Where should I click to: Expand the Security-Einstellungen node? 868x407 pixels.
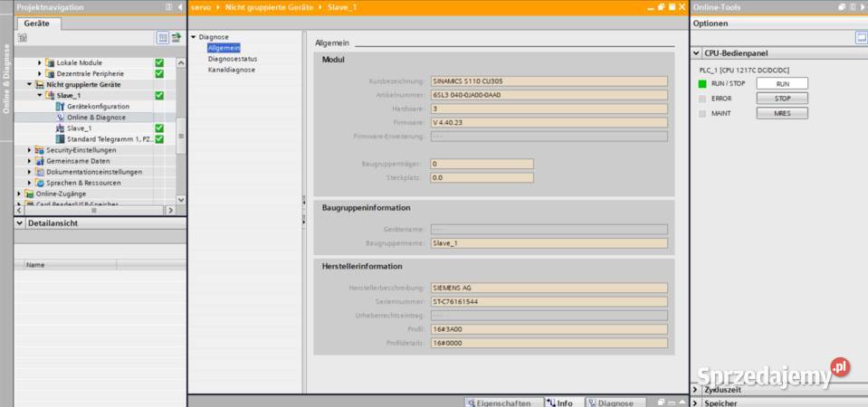[x=29, y=150]
